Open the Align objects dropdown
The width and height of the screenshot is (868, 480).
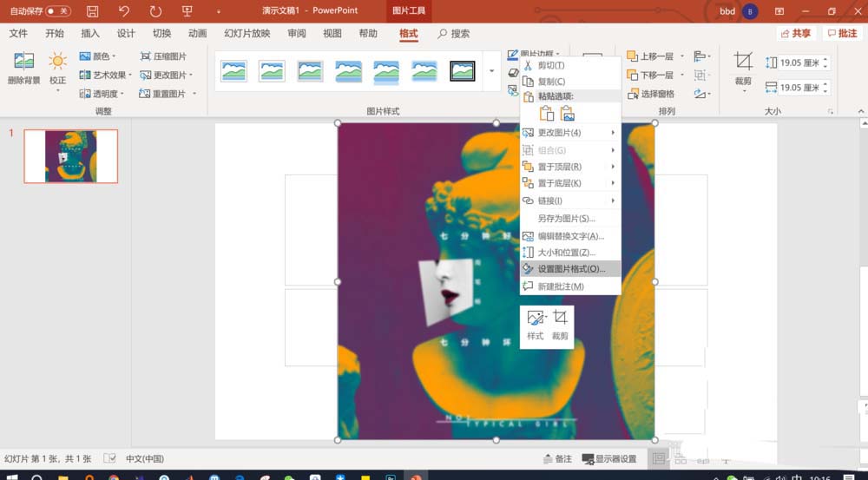point(702,56)
